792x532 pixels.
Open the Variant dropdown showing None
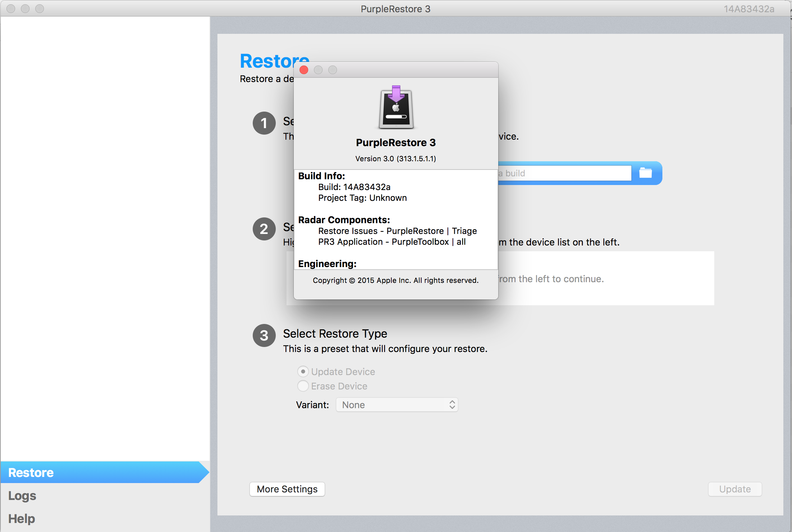tap(397, 405)
